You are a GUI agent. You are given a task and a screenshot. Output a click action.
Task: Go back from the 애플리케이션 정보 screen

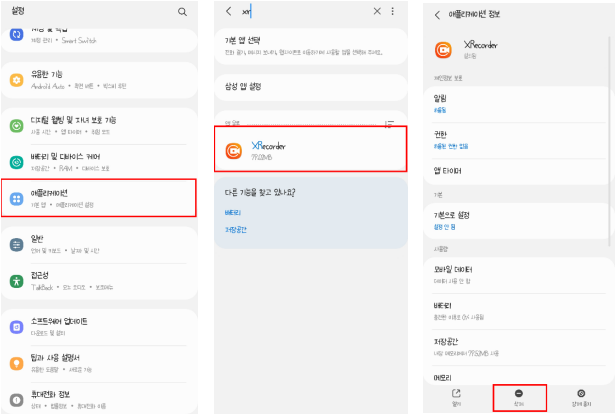pos(438,14)
